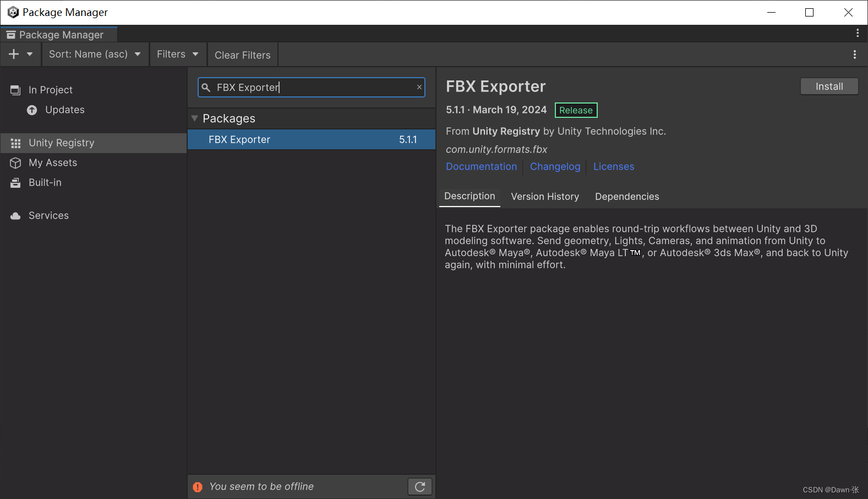Screen dimensions: 868x499
Task: Click the My Assets cube icon
Action: pyautogui.click(x=15, y=163)
